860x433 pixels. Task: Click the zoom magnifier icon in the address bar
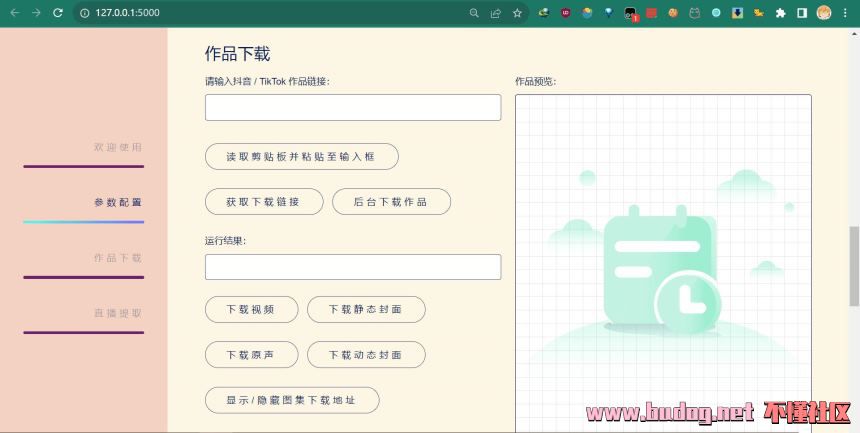tap(474, 13)
